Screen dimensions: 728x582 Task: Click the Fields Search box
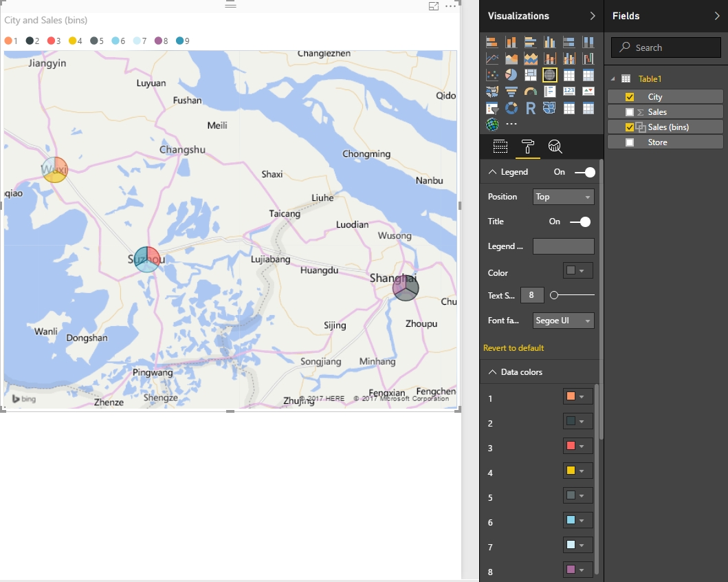pyautogui.click(x=665, y=47)
